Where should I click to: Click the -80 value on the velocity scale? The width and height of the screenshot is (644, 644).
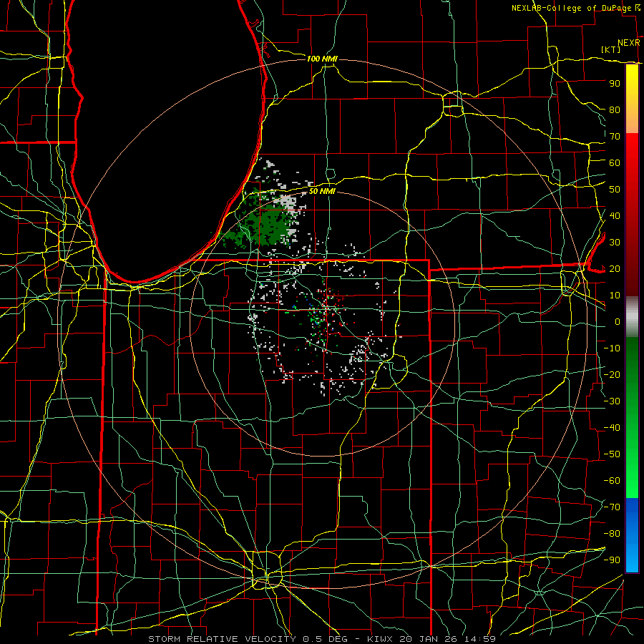pos(612,534)
